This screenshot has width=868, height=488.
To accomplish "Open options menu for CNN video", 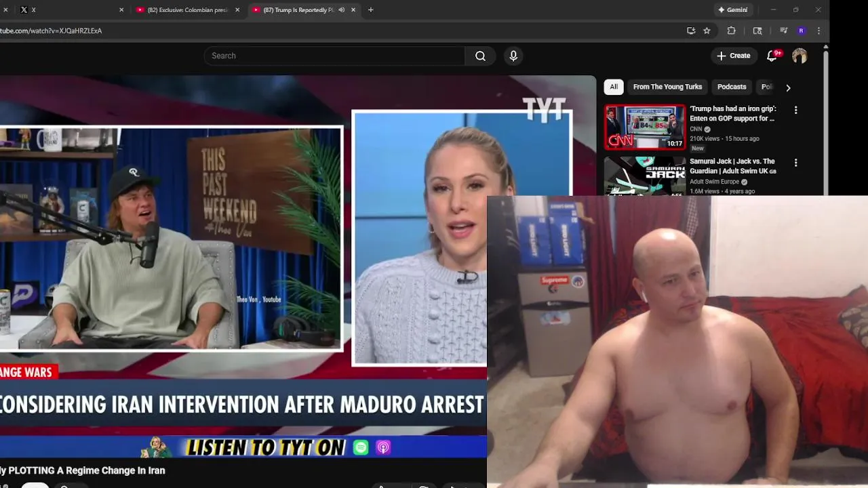I will coord(795,110).
